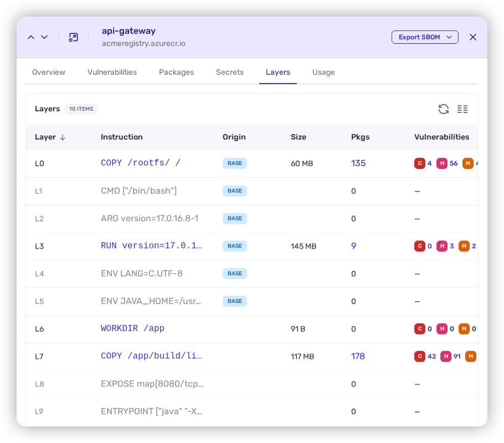Click High badge in L6 row
Image resolution: width=504 pixels, height=443 pixels.
pos(442,329)
